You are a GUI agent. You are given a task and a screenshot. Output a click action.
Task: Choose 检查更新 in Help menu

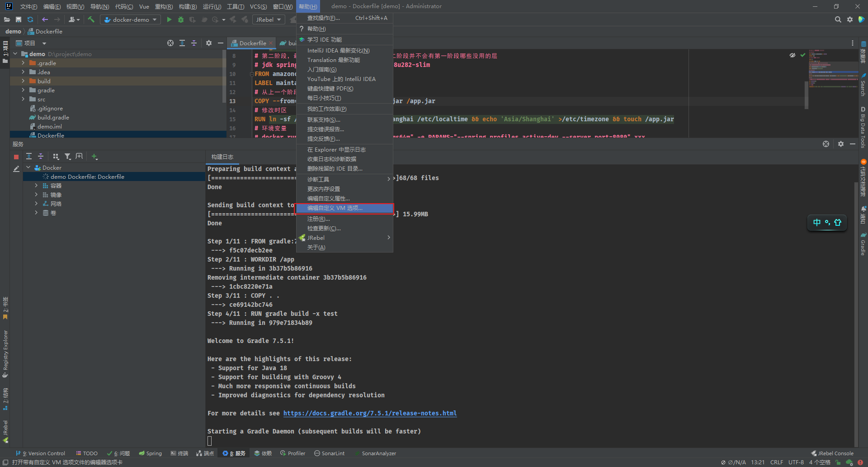pyautogui.click(x=344, y=228)
